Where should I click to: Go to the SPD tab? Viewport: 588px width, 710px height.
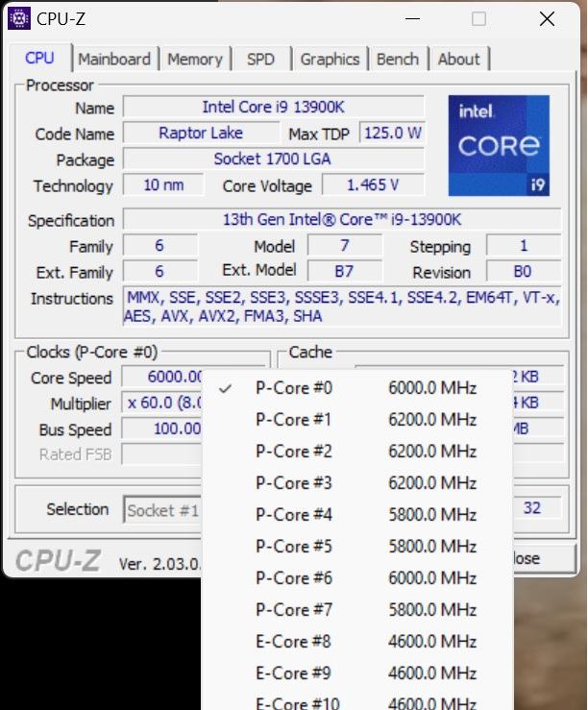260,59
